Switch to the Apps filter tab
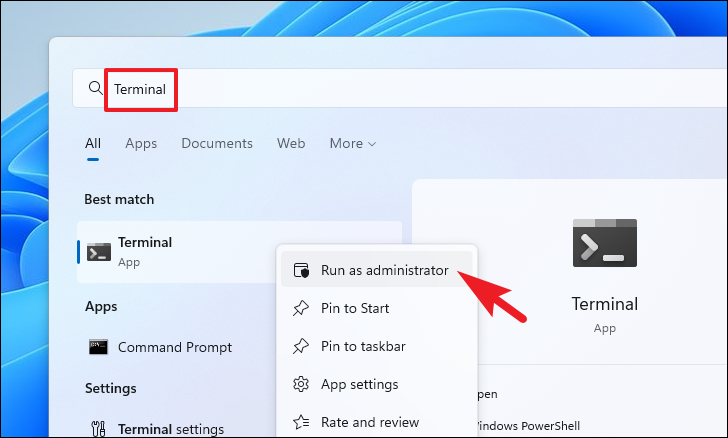Viewport: 728px width, 438px height. click(141, 144)
